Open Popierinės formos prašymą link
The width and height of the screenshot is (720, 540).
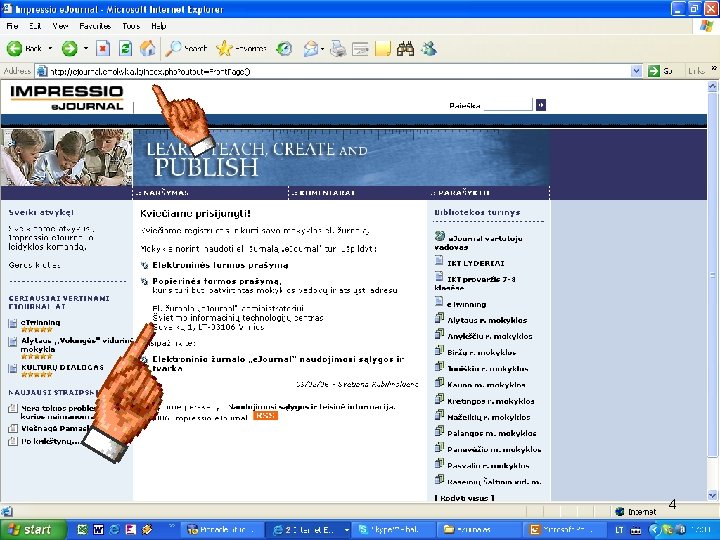click(x=217, y=281)
